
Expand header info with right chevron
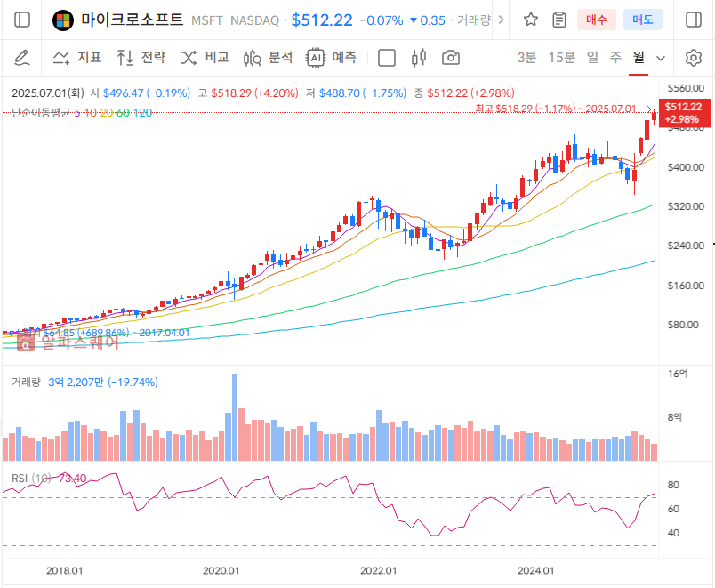pos(502,20)
